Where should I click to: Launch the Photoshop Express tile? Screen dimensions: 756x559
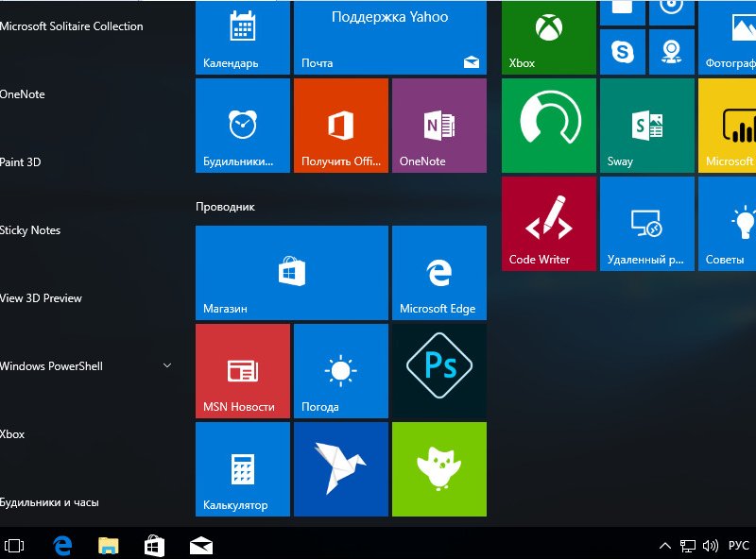439,371
